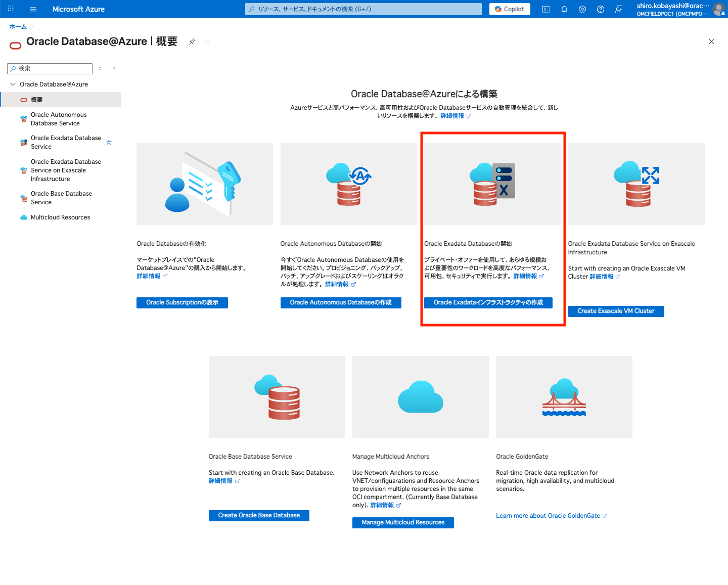Click the Manage Multicloud Anchors cloud image
The width and height of the screenshot is (728, 585).
pos(421,397)
